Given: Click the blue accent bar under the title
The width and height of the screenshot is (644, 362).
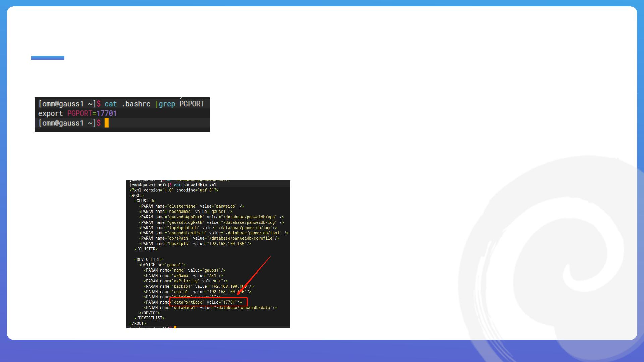Looking at the screenshot, I should pos(48,58).
